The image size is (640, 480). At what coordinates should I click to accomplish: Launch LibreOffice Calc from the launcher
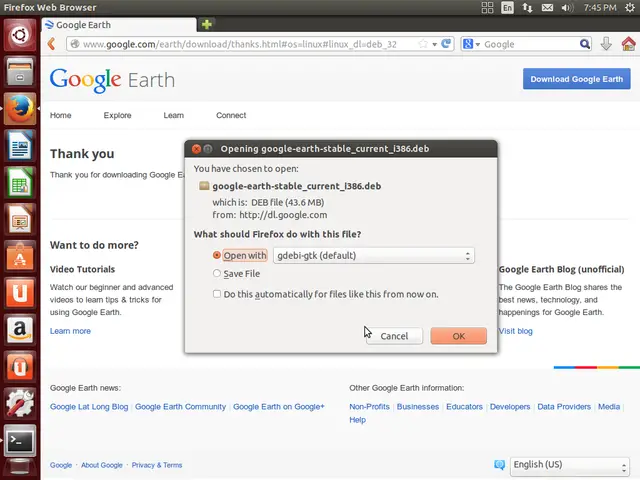tap(20, 182)
